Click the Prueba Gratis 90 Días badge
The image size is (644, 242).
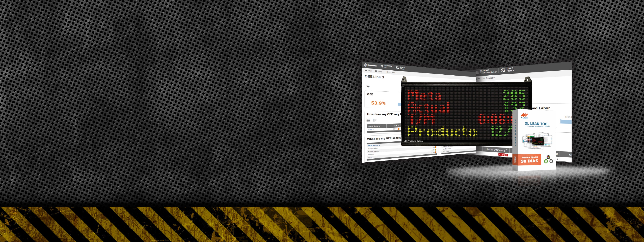coord(529,160)
